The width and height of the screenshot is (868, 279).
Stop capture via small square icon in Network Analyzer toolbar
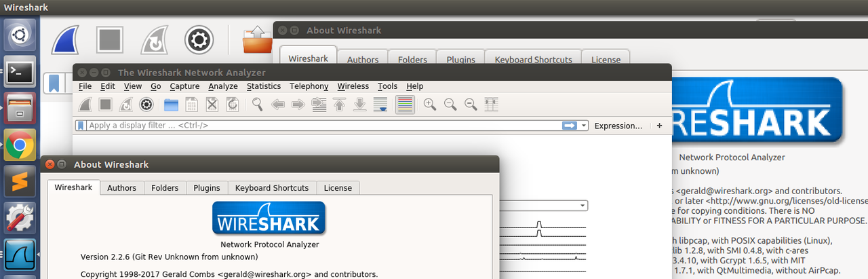click(105, 104)
